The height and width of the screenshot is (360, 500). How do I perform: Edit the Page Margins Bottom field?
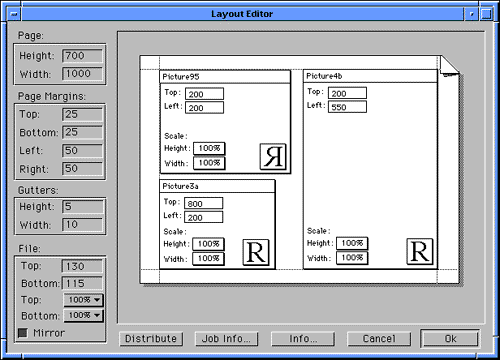tap(82, 132)
